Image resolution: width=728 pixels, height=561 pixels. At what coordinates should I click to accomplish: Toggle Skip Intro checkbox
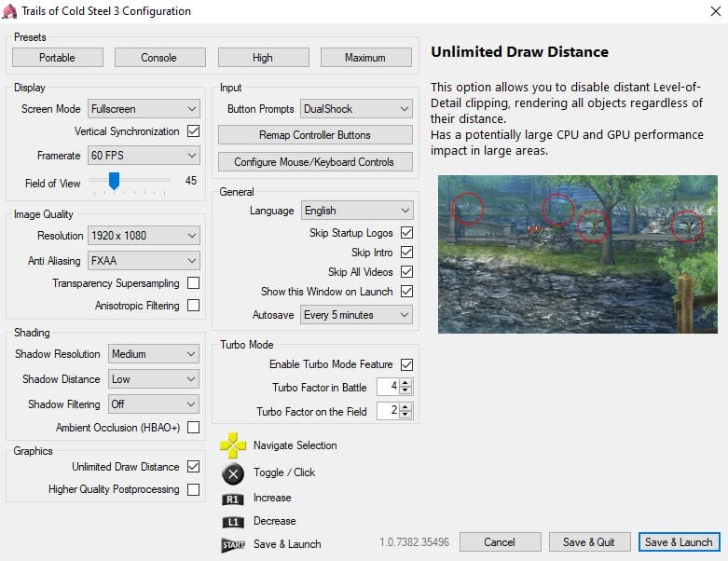406,253
